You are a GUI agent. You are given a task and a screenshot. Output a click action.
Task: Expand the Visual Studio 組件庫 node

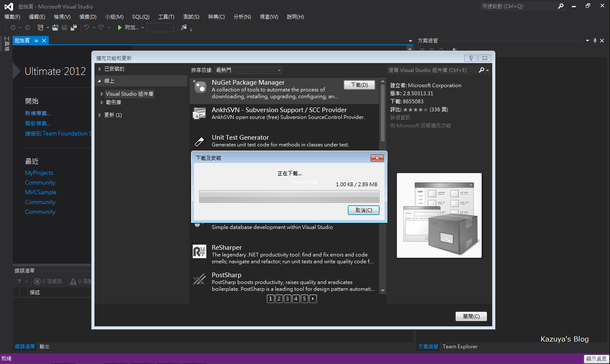coord(102,94)
